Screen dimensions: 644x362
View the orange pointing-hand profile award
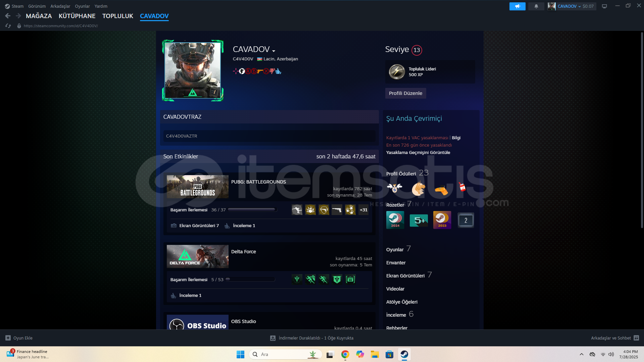click(441, 190)
